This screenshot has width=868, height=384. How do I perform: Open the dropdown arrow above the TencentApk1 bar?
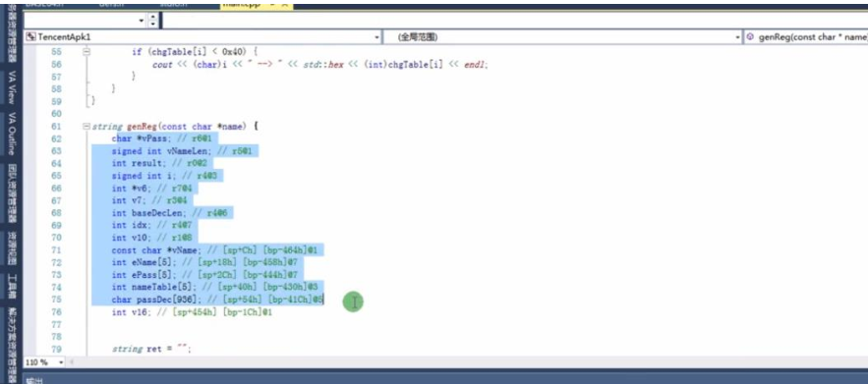142,21
